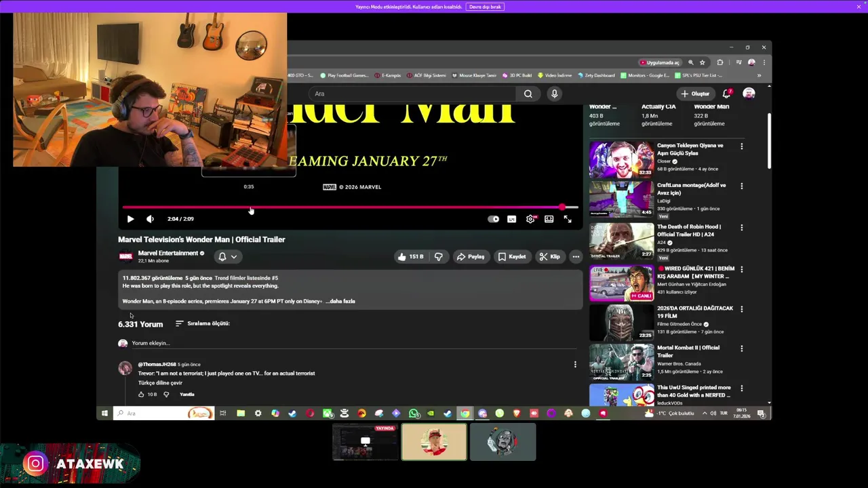Switch to theater mode view
This screenshot has height=488, width=868.
(x=549, y=219)
